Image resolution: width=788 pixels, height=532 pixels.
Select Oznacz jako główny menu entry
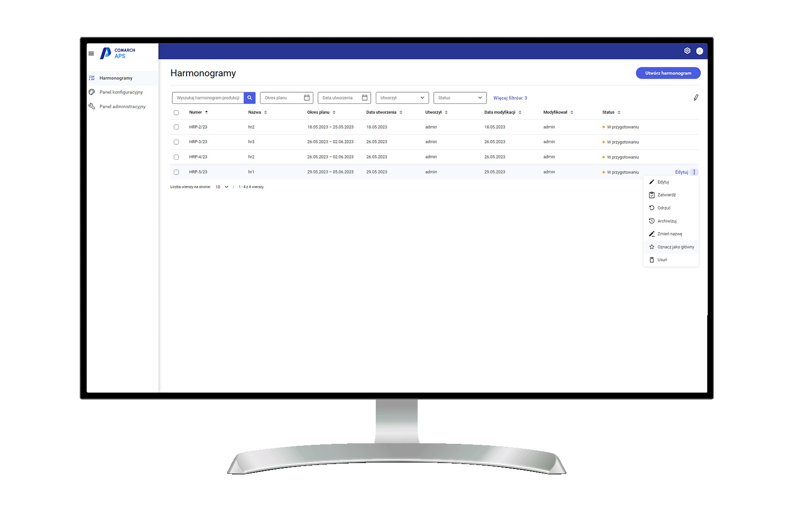pyautogui.click(x=671, y=247)
